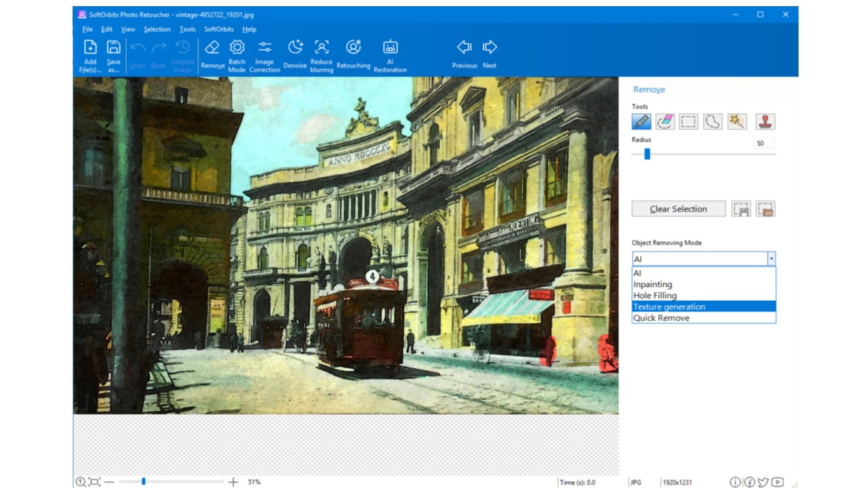Open the Object Removing Mode dropdown arrow
Viewport: 868px width, 488px height.
(x=770, y=259)
